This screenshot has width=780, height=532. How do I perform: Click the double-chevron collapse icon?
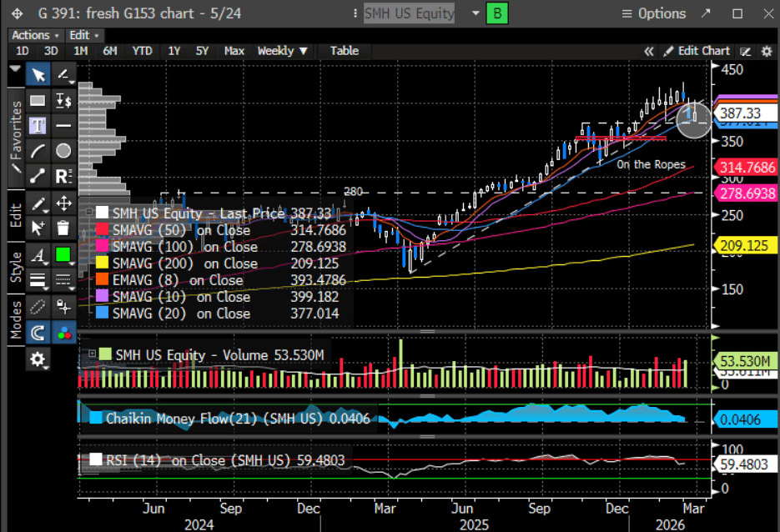click(649, 51)
